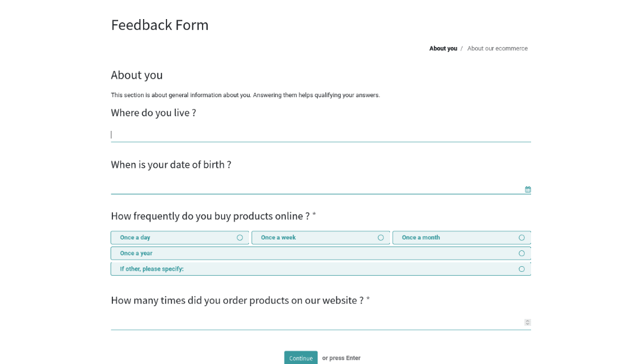Click the up arrow on order count spinner
Image resolution: width=641 pixels, height=364 pixels.
click(x=527, y=321)
